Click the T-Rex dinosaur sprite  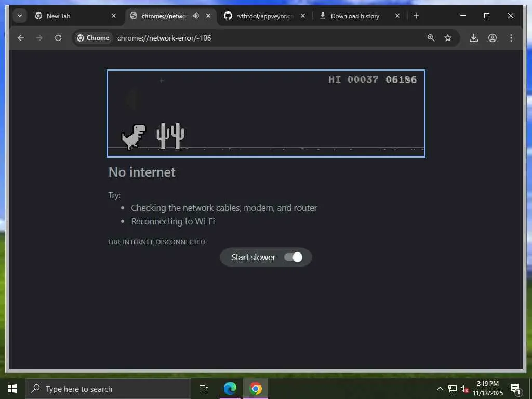[134, 137]
